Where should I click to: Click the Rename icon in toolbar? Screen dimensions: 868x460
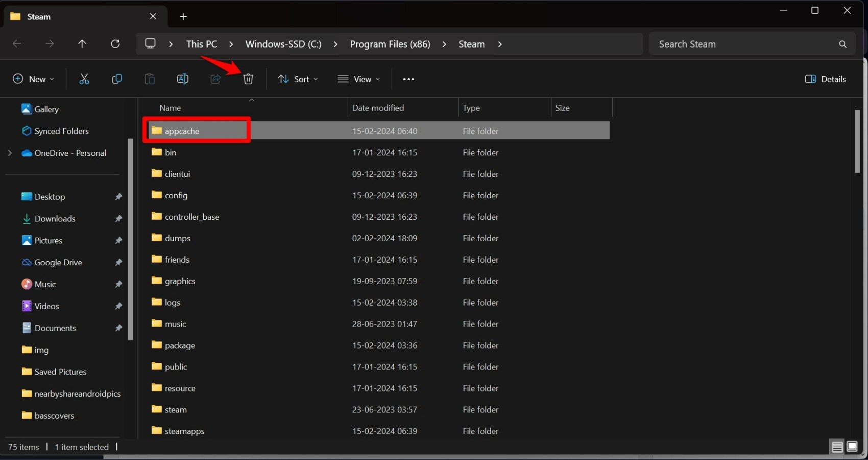pyautogui.click(x=182, y=79)
